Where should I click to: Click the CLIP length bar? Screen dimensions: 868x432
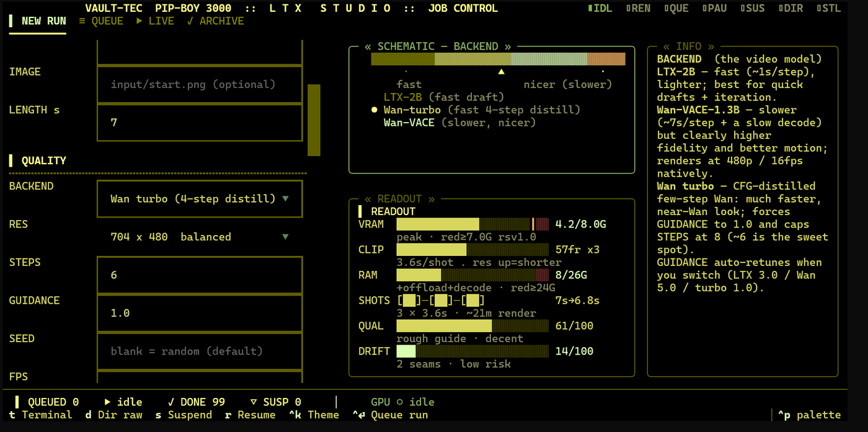coord(472,250)
